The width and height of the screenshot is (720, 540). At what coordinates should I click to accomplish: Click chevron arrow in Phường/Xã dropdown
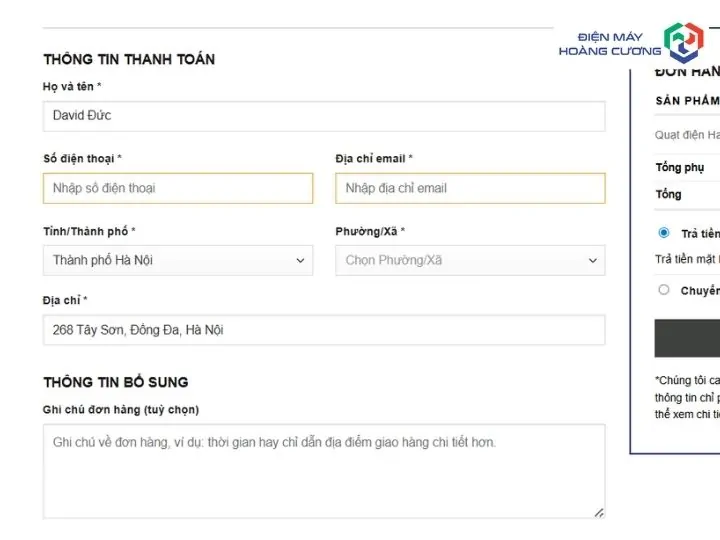pos(593,260)
